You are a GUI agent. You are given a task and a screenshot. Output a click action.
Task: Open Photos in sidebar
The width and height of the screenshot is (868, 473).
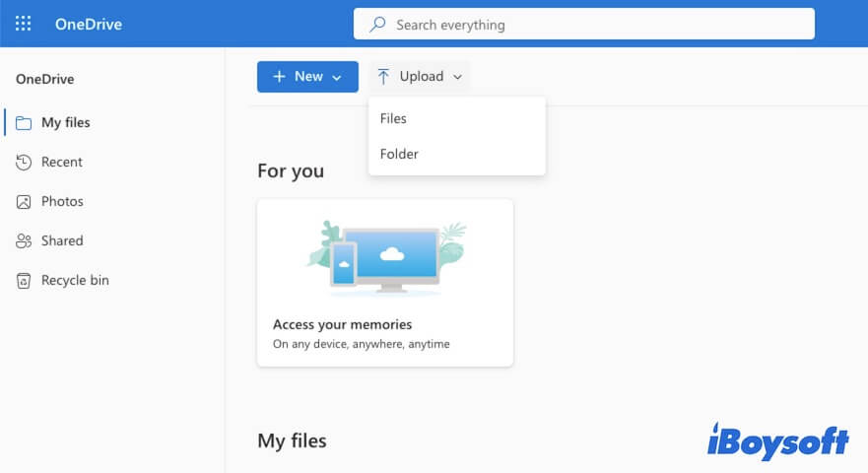point(62,201)
